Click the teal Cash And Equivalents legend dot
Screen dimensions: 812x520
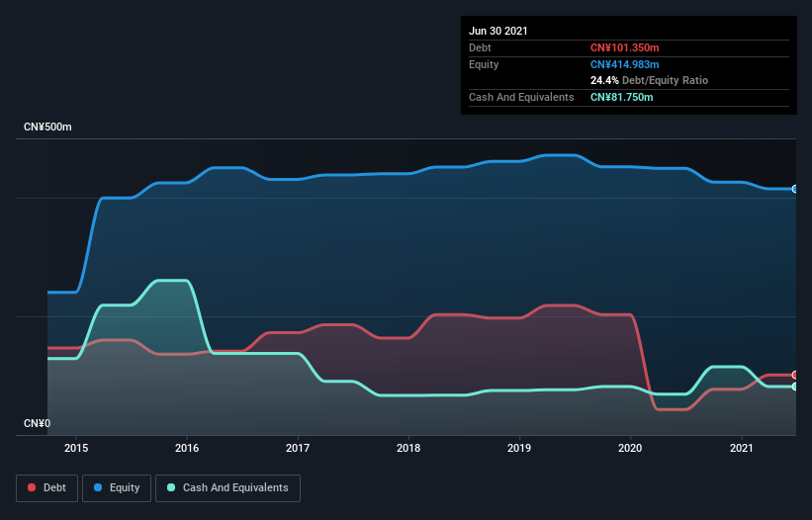coord(171,487)
